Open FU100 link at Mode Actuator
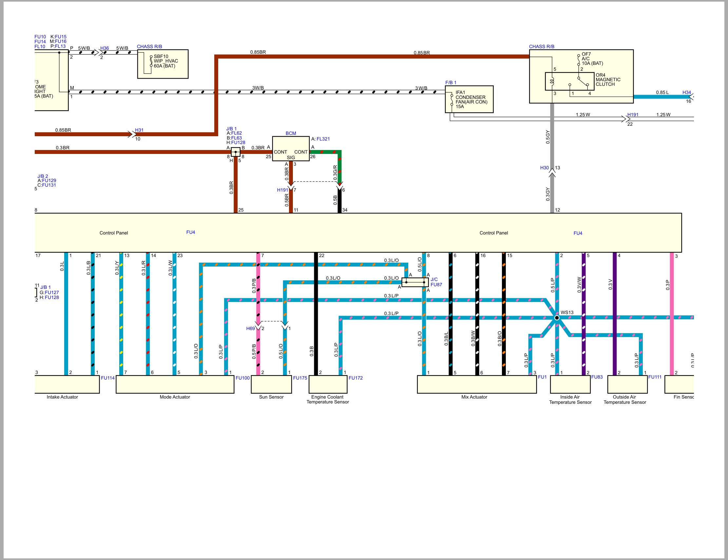 tap(242, 378)
